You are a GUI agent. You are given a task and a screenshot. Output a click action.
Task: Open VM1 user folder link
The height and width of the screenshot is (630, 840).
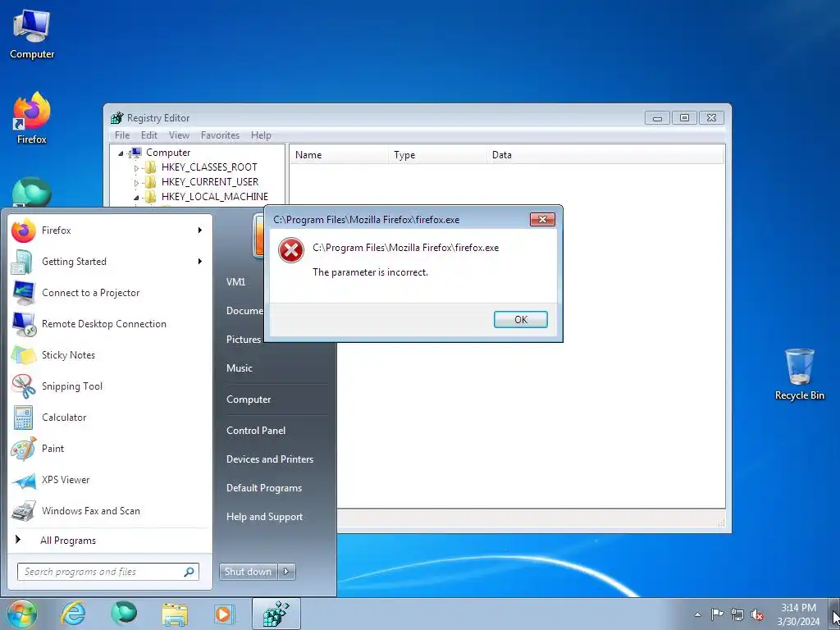point(235,282)
